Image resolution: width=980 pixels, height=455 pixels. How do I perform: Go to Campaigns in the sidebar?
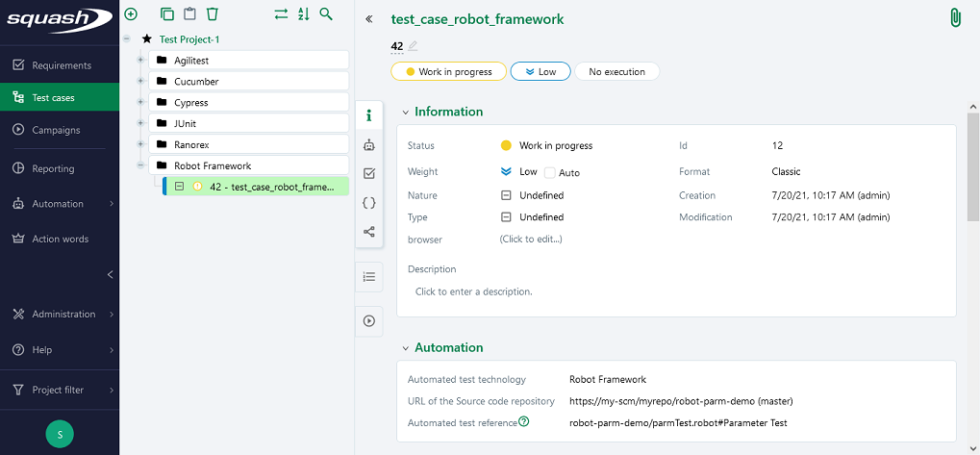[56, 130]
